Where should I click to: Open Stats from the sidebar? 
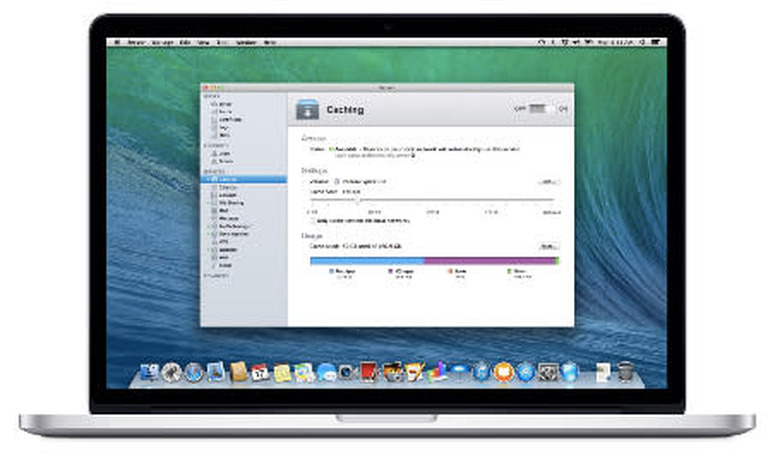224,135
